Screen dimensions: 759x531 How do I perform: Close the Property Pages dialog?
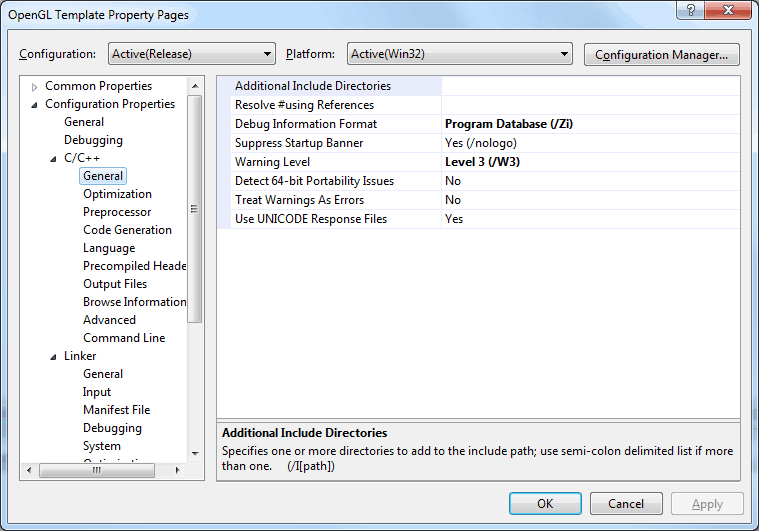tap(728, 10)
